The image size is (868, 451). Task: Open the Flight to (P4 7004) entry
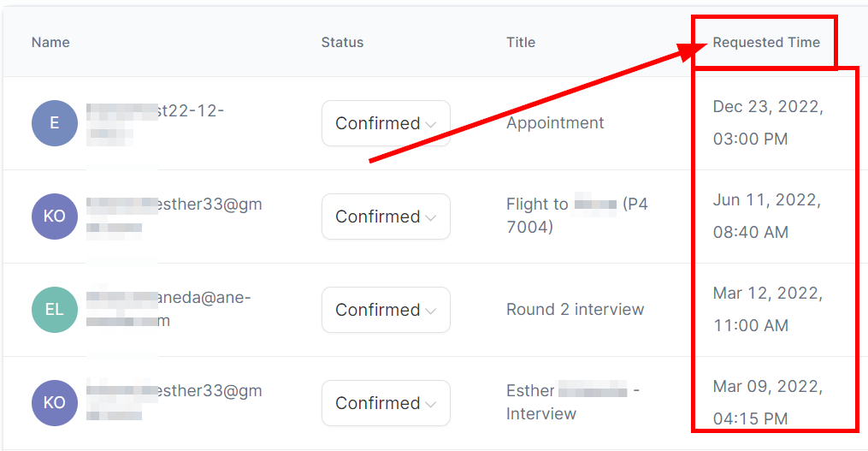point(577,216)
